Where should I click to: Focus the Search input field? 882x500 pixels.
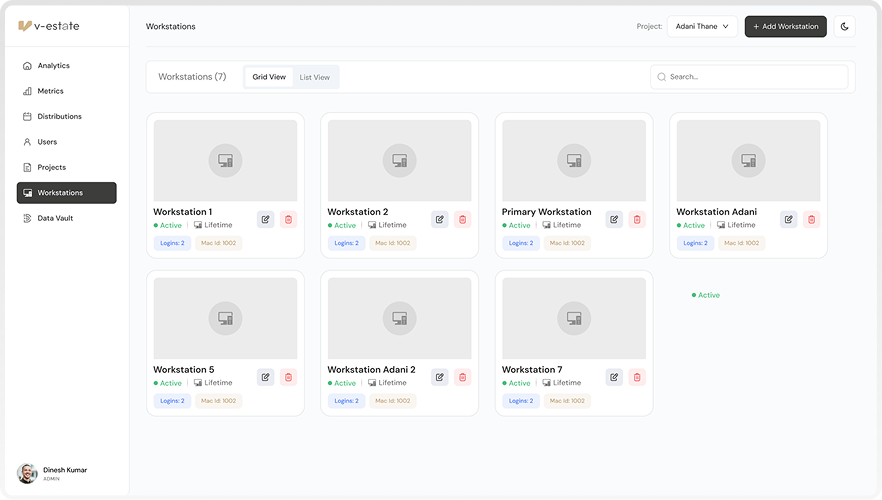click(749, 77)
